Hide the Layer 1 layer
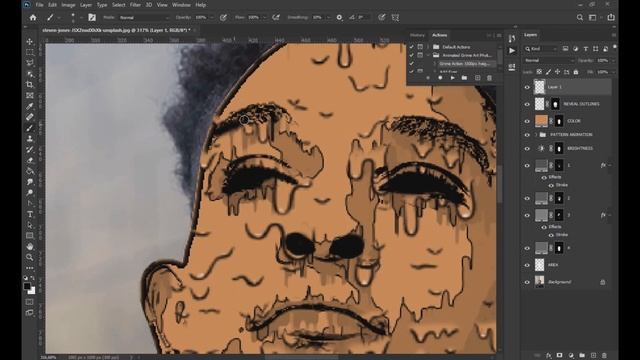This screenshot has height=360, width=640. (x=527, y=87)
